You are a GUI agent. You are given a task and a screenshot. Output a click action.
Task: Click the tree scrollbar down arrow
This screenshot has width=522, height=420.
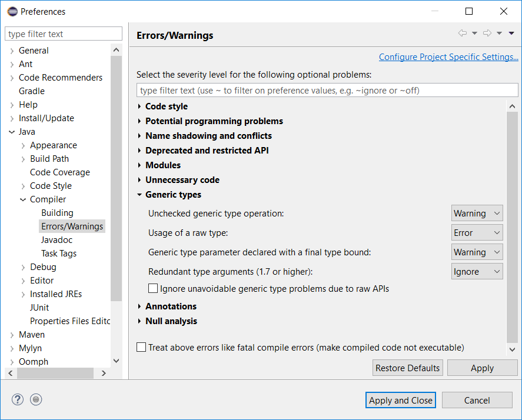coord(116,361)
